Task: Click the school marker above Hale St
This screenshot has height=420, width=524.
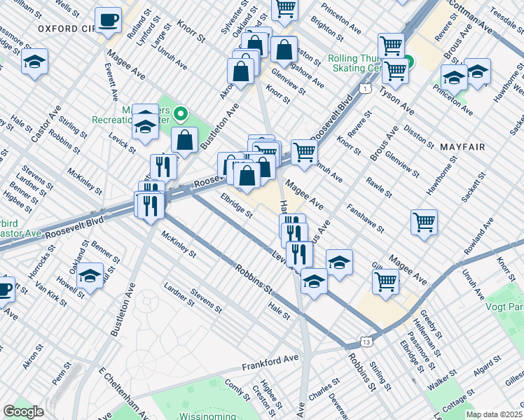Action: click(314, 283)
